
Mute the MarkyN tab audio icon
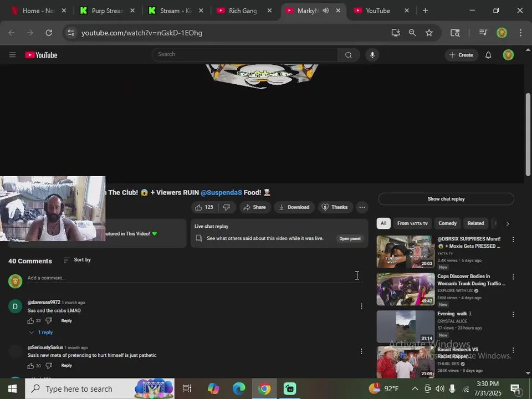[x=326, y=11]
